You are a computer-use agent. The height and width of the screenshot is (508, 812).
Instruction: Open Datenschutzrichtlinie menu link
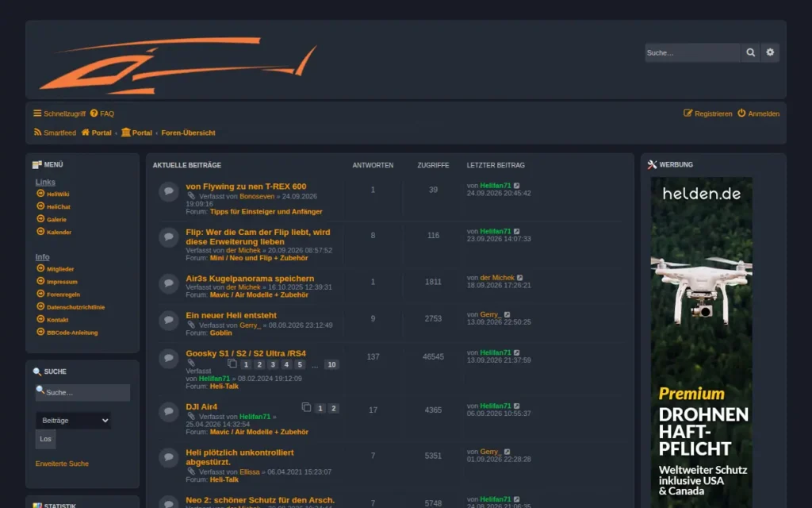[71, 307]
